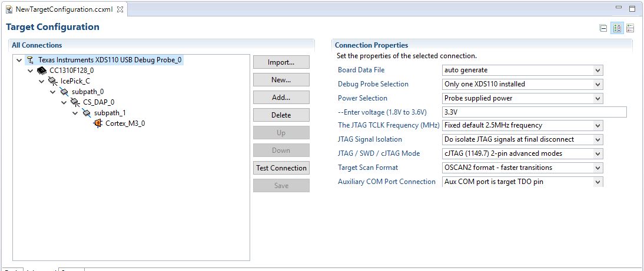Click the XDS110 debug probe icon in tree
The width and height of the screenshot is (644, 271).
point(31,60)
